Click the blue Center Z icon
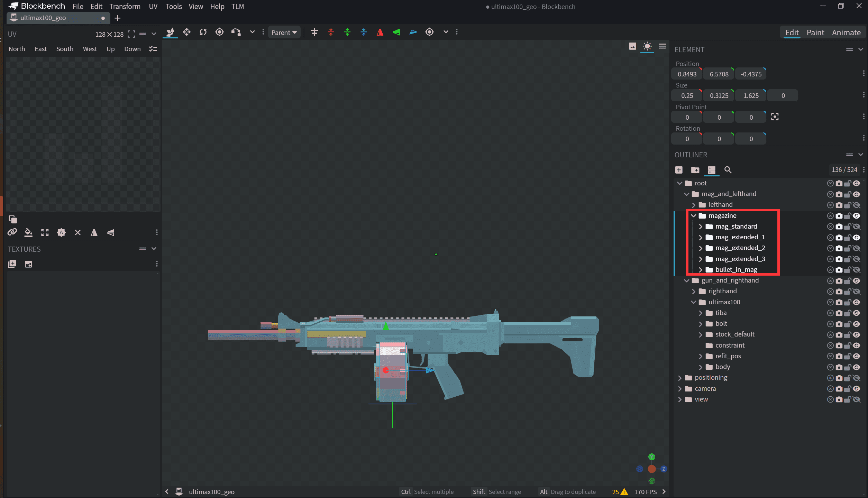 [x=364, y=32]
